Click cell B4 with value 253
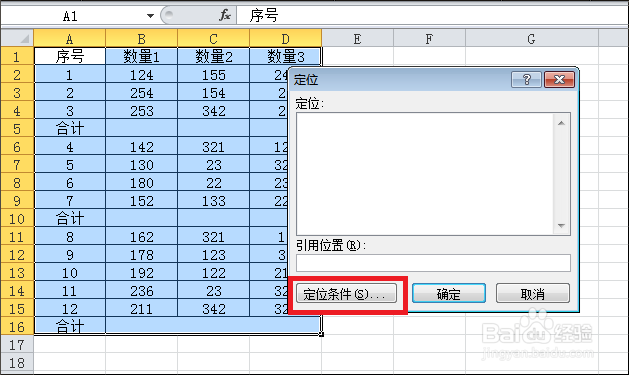Screen dimensions: 629x375 click(142, 111)
